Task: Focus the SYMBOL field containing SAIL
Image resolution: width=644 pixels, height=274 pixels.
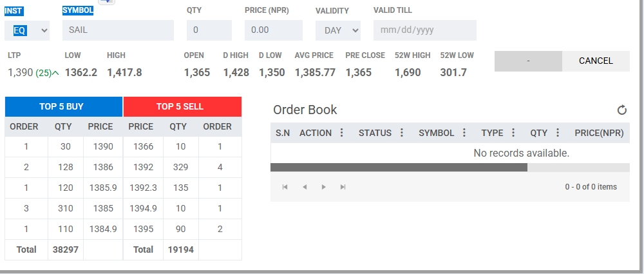Action: pyautogui.click(x=118, y=30)
